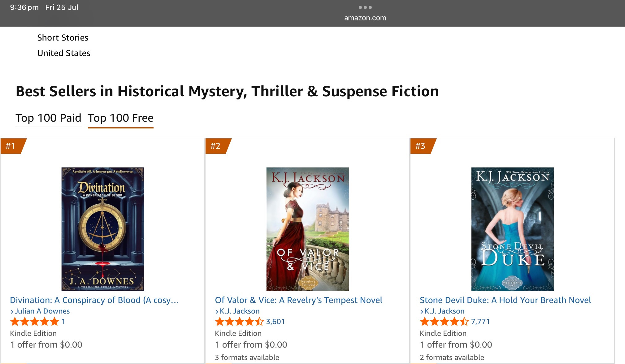The height and width of the screenshot is (364, 625).
Task: Tap the amazon.com address bar
Action: pos(365,18)
